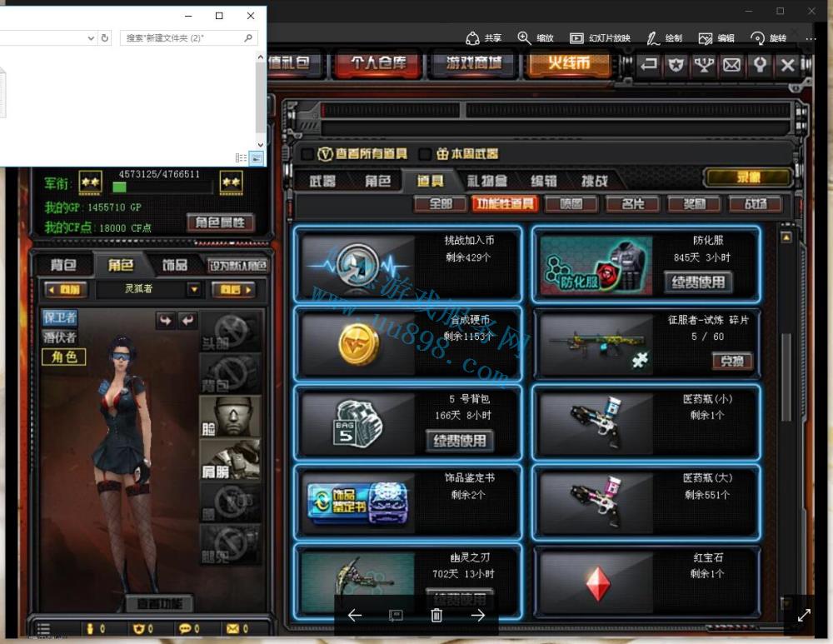
Task: Toggle the 查看所有道具 checkbox
Action: pyautogui.click(x=307, y=154)
